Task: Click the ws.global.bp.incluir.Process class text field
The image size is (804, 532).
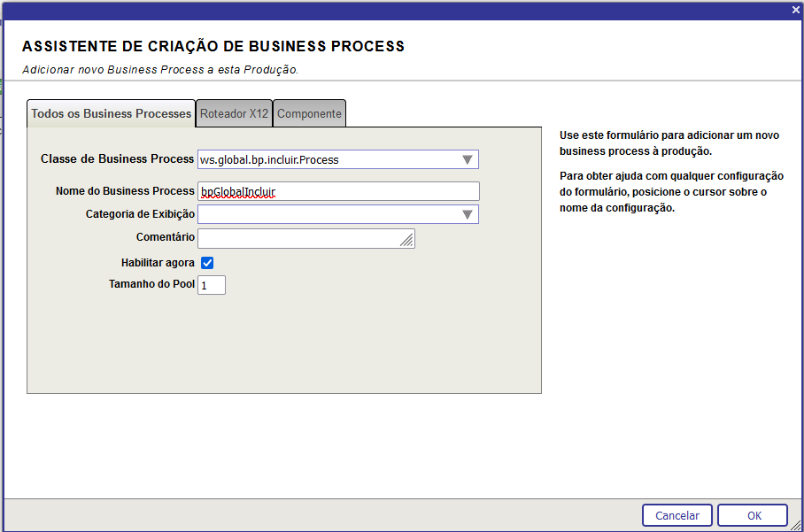Action: 326,160
